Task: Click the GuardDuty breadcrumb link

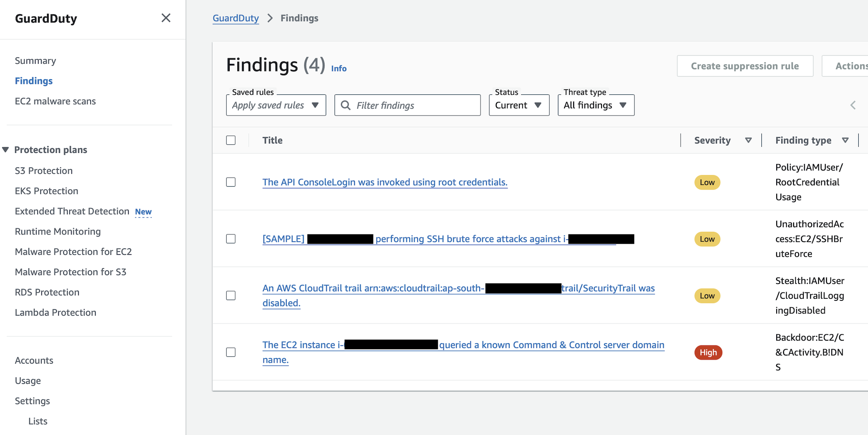Action: (x=236, y=18)
